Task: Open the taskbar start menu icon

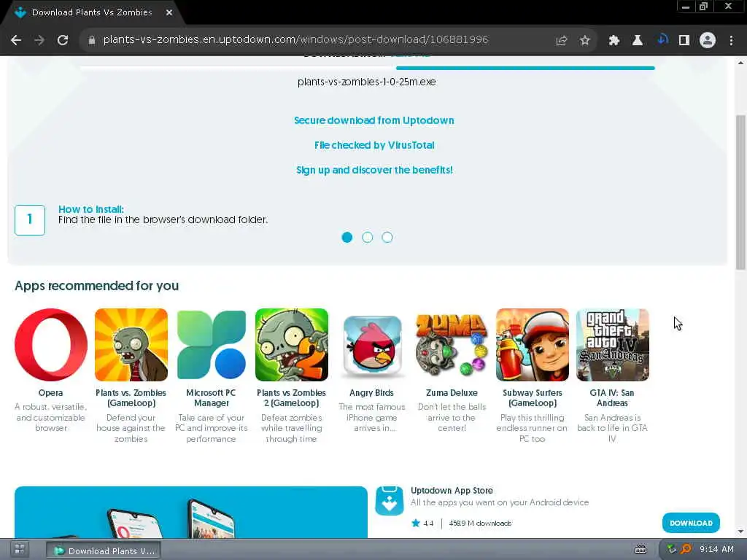Action: [20, 550]
